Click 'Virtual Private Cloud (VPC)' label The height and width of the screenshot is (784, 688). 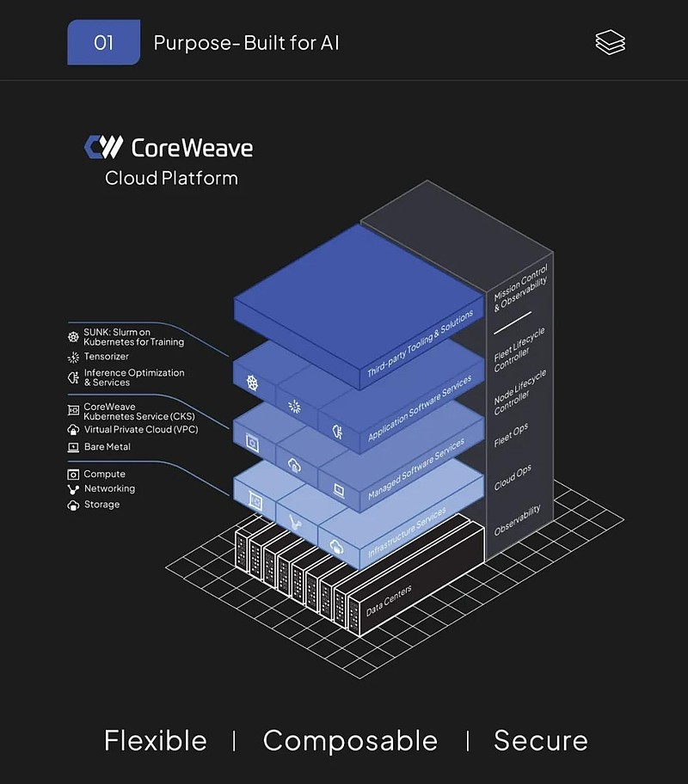(141, 430)
